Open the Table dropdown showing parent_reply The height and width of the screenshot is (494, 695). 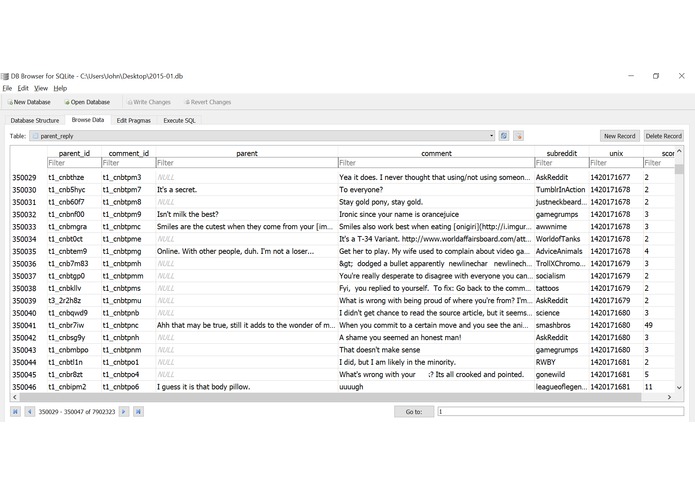pos(262,136)
